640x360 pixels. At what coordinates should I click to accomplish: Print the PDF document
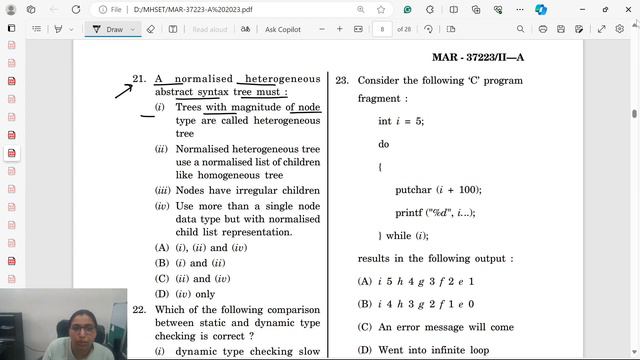tap(543, 29)
